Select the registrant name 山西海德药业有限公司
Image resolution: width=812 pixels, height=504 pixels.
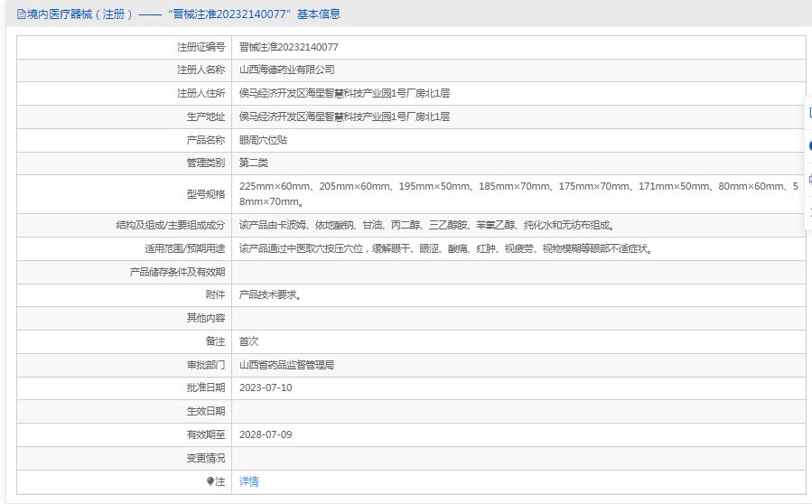click(x=286, y=70)
